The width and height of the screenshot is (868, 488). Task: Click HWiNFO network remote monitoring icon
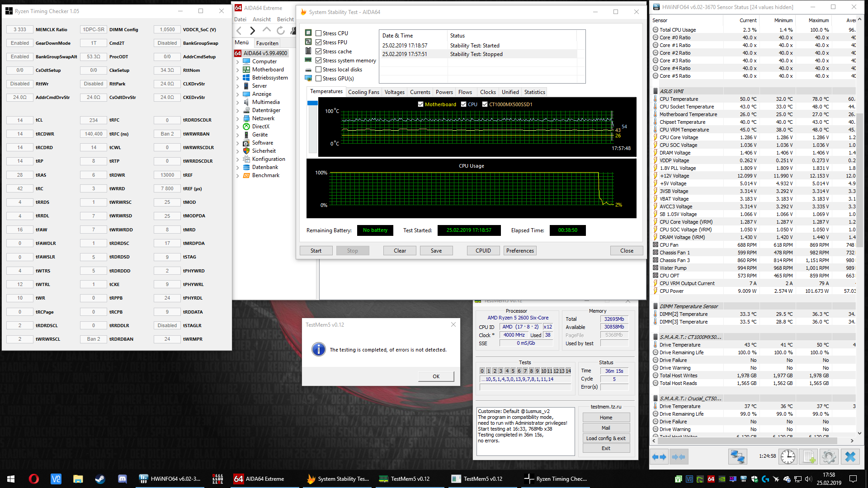pyautogui.click(x=737, y=457)
